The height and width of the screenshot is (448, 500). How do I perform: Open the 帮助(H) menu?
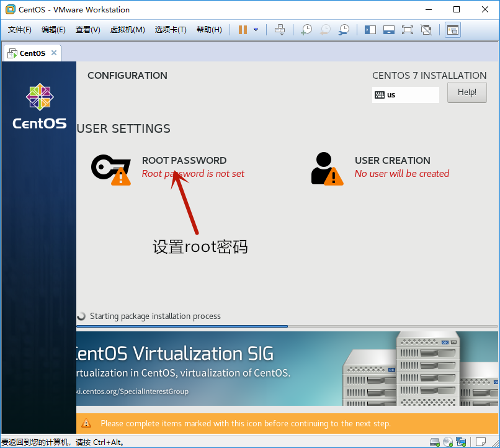[x=209, y=30]
